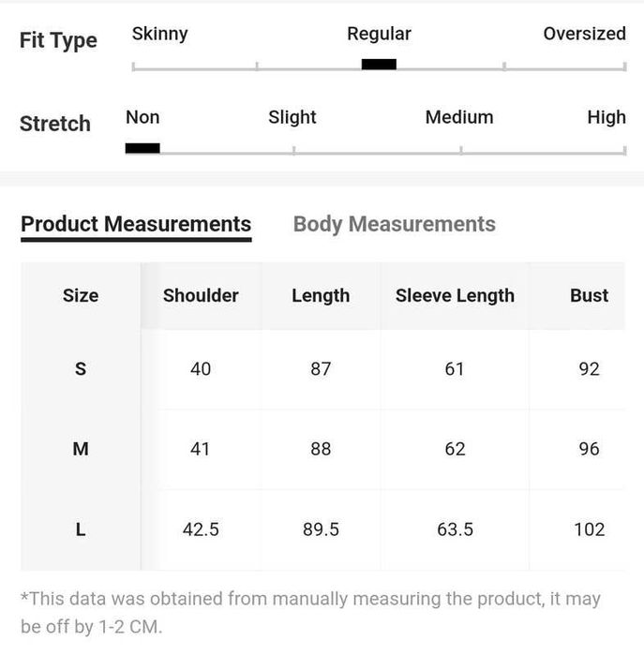Select the size M row label

tap(81, 449)
